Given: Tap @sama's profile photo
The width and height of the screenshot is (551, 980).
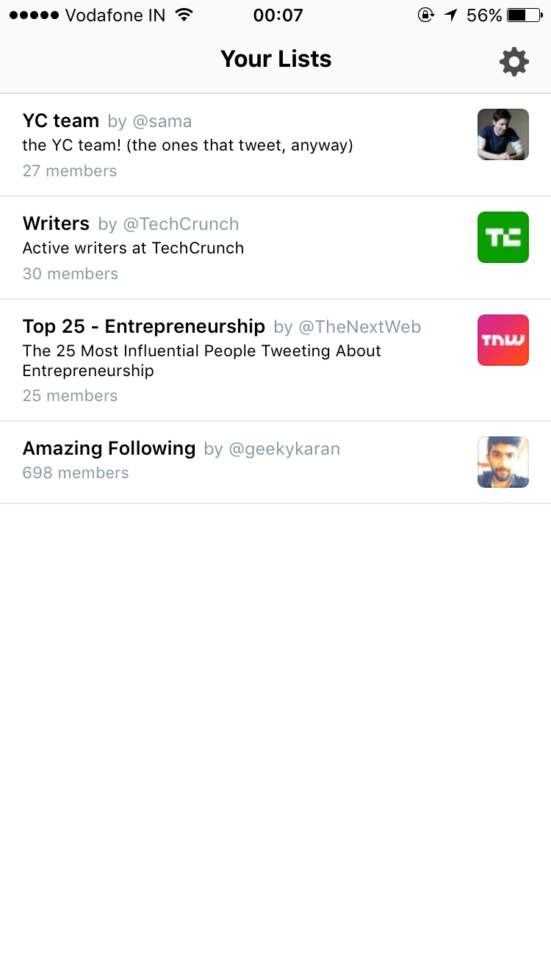Looking at the screenshot, I should coord(503,134).
